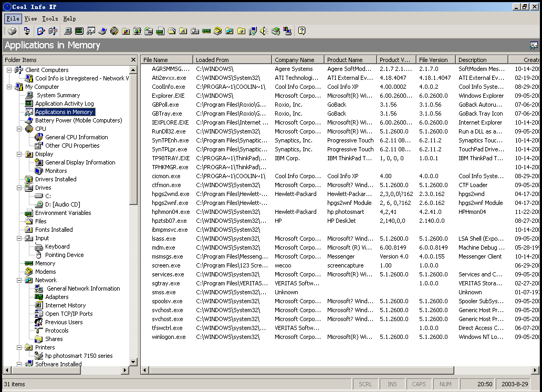Select General CPU Information tree item

pyautogui.click(x=76, y=137)
